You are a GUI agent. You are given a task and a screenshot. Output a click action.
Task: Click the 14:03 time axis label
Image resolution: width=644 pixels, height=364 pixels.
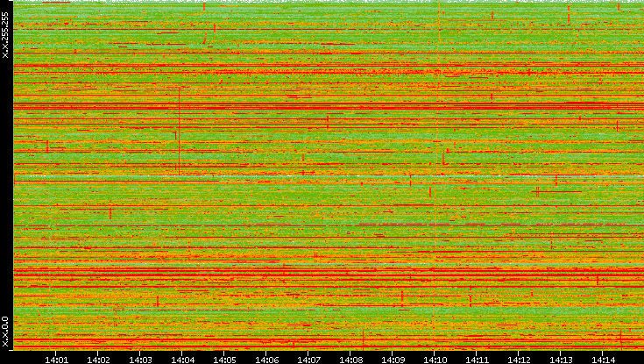140,360
